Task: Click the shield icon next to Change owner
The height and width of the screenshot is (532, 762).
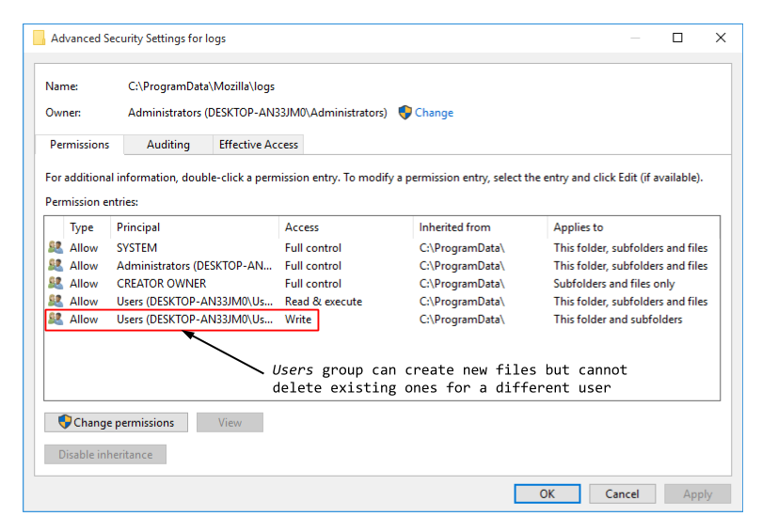Action: 405,113
